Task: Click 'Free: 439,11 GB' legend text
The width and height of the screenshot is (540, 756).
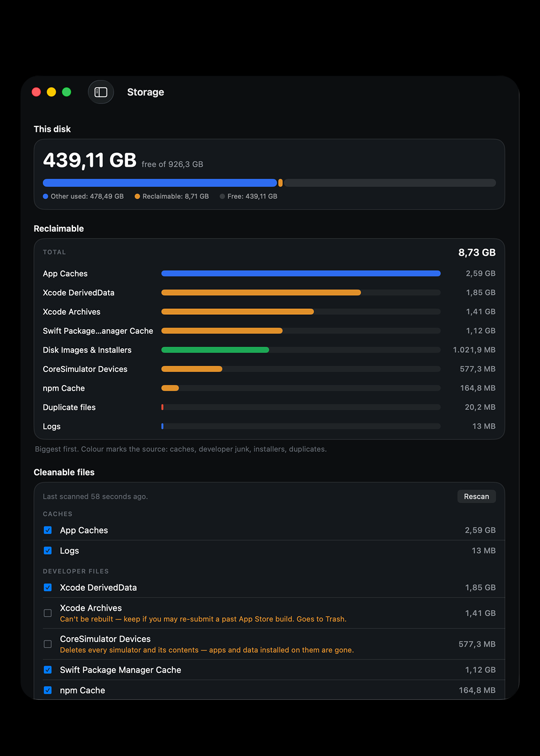Action: click(x=252, y=197)
